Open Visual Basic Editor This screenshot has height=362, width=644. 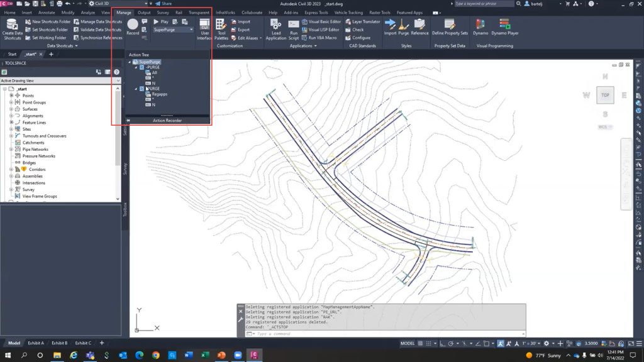tap(321, 21)
